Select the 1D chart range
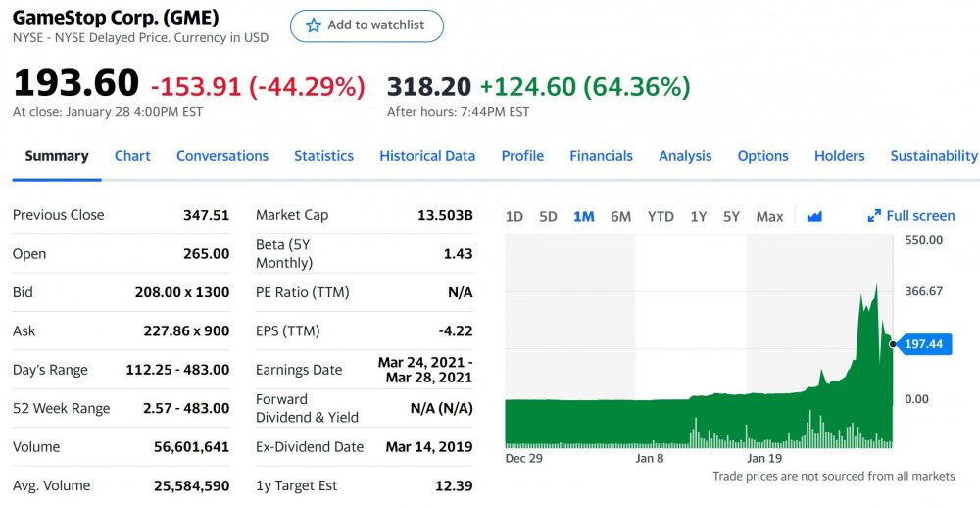980x508 pixels. [x=514, y=216]
